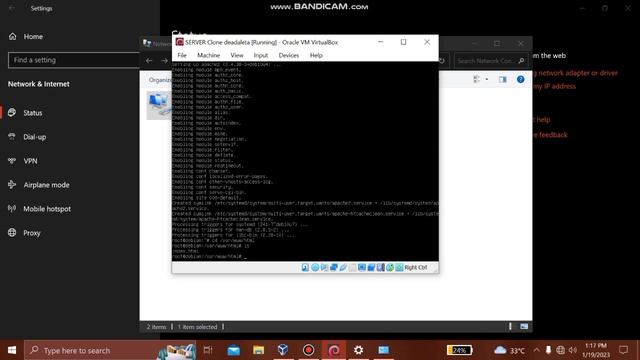Click the Debian VM taskbar icon
The height and width of the screenshot is (360, 640).
click(334, 350)
